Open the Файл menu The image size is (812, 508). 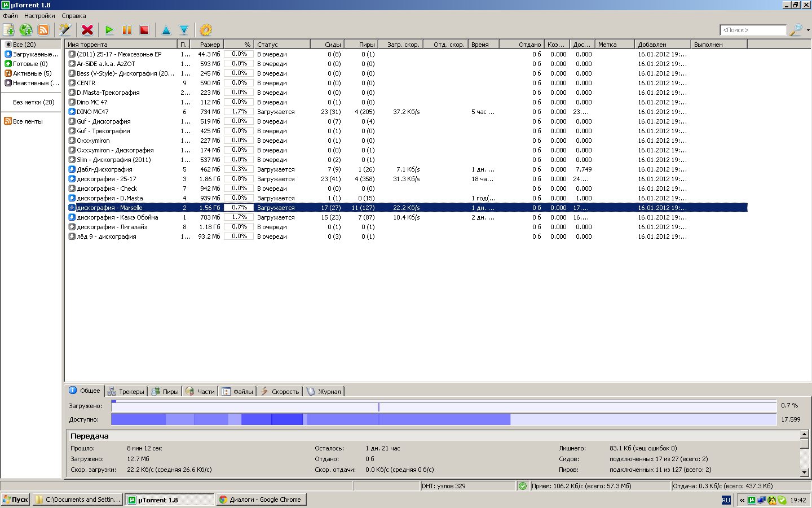coord(10,16)
